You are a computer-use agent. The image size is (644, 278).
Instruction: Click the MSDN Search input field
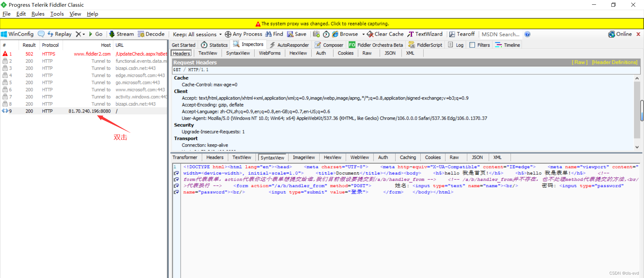coord(501,34)
